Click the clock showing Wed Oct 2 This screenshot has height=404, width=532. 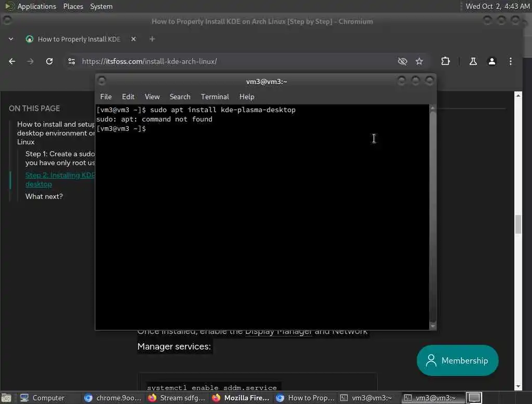coord(497,6)
